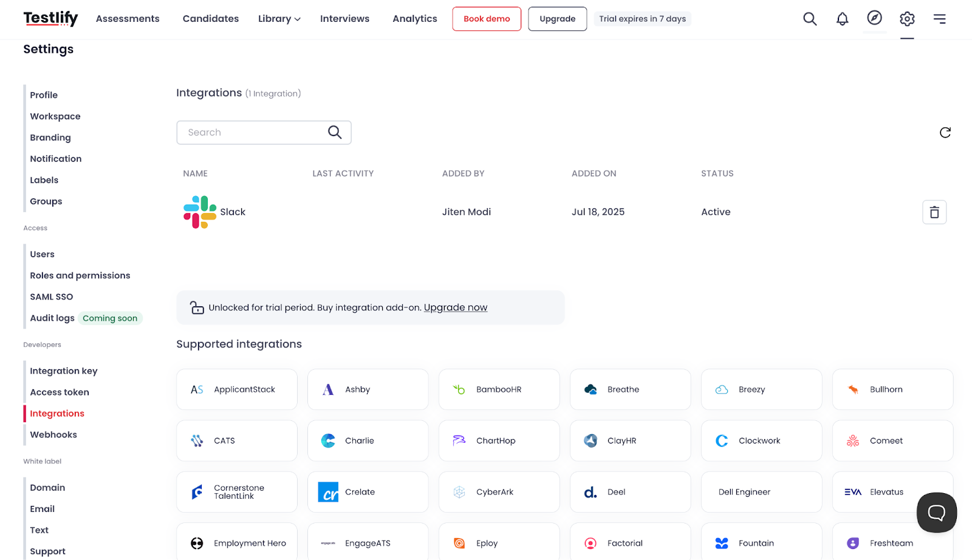Click the Upgrade button
Image resolution: width=972 pixels, height=560 pixels.
(x=557, y=19)
